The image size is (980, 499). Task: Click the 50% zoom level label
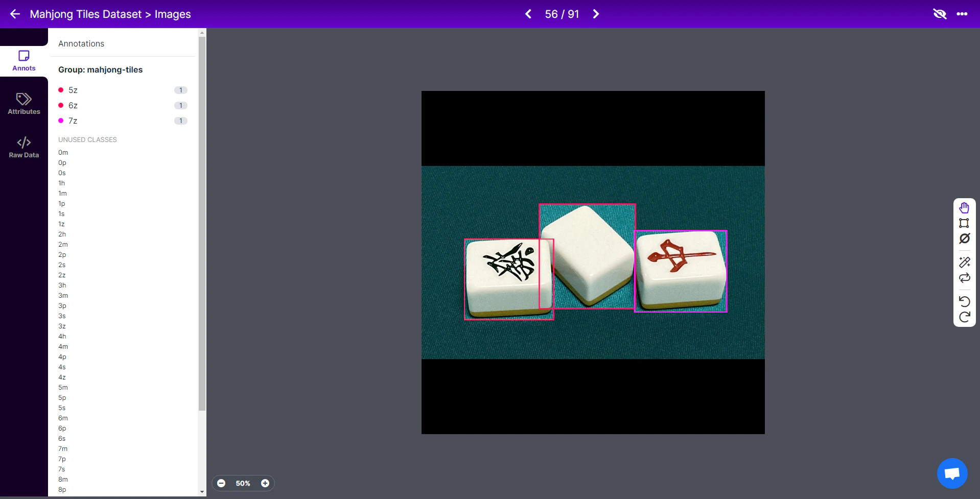[x=243, y=483]
